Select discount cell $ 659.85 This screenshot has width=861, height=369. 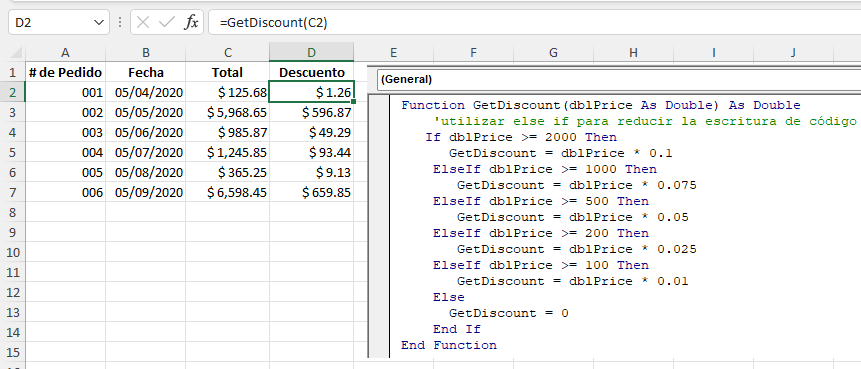(x=311, y=192)
